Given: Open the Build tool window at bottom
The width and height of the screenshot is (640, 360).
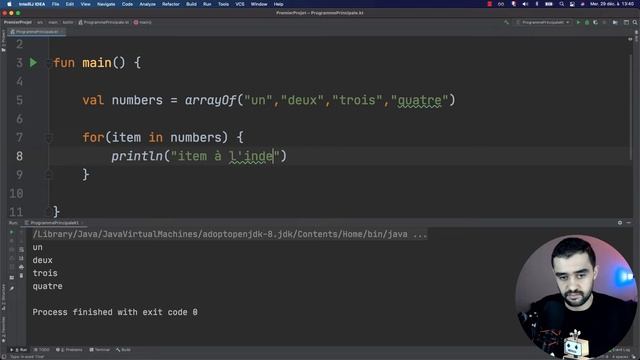Looking at the screenshot, I should [123, 350].
